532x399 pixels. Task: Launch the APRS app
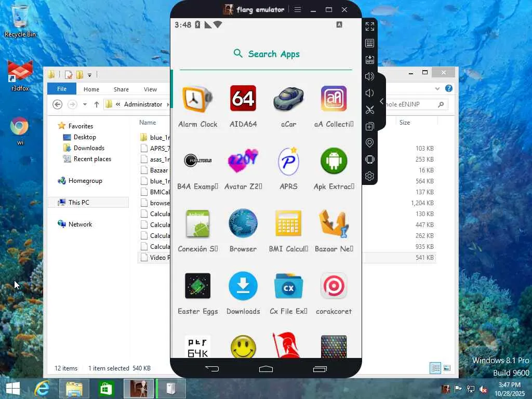[288, 161]
